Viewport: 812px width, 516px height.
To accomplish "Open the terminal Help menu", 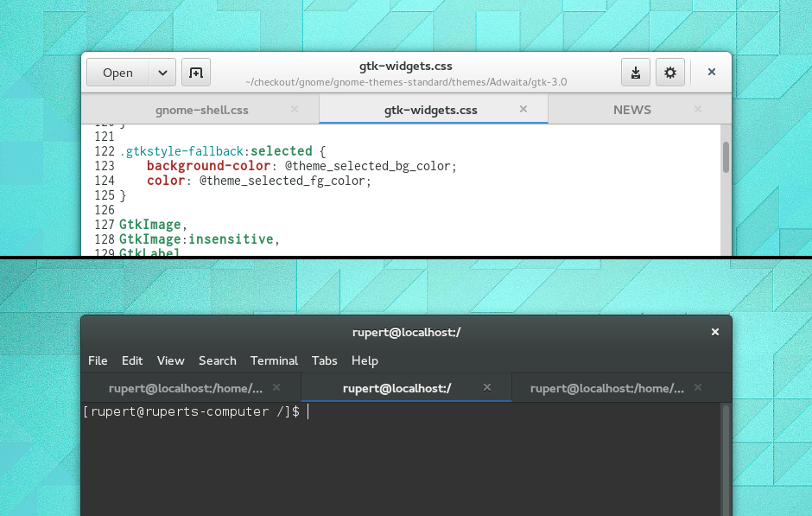I will pyautogui.click(x=365, y=360).
